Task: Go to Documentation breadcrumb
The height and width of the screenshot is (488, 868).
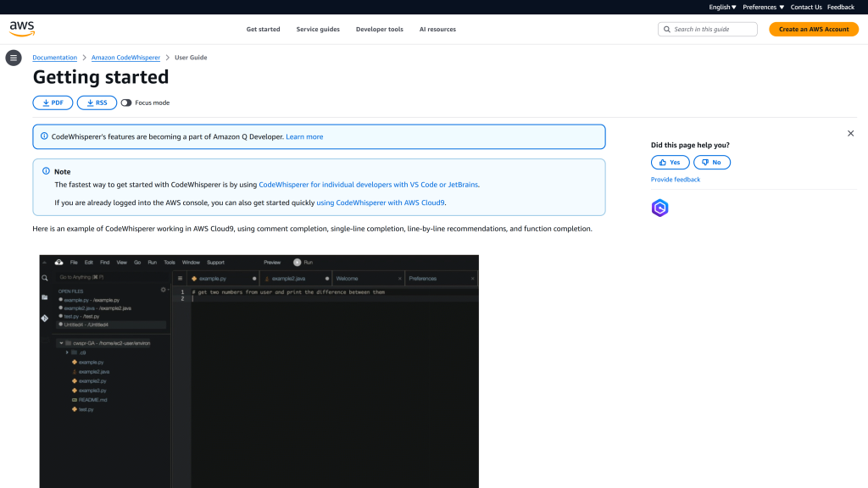Action: coord(55,58)
